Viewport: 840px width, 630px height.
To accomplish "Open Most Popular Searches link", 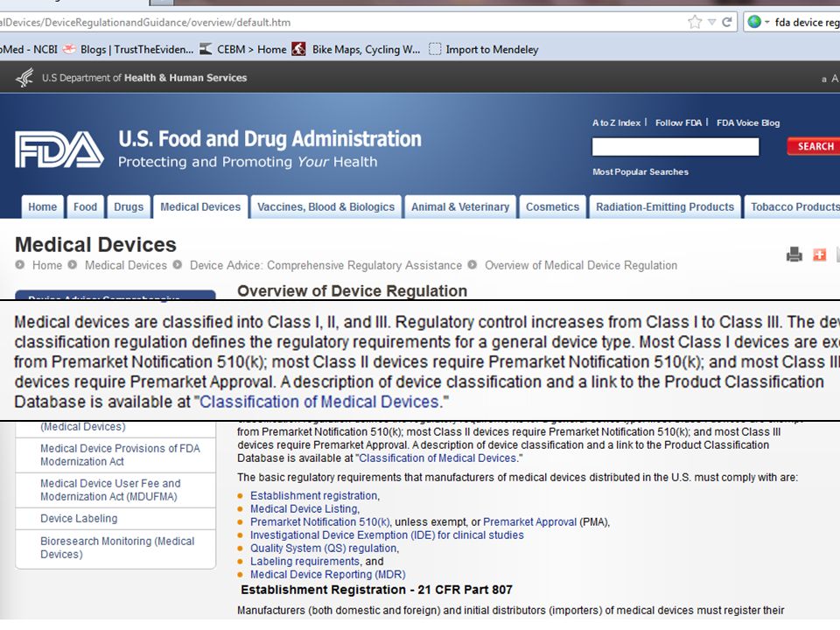I will tap(640, 172).
